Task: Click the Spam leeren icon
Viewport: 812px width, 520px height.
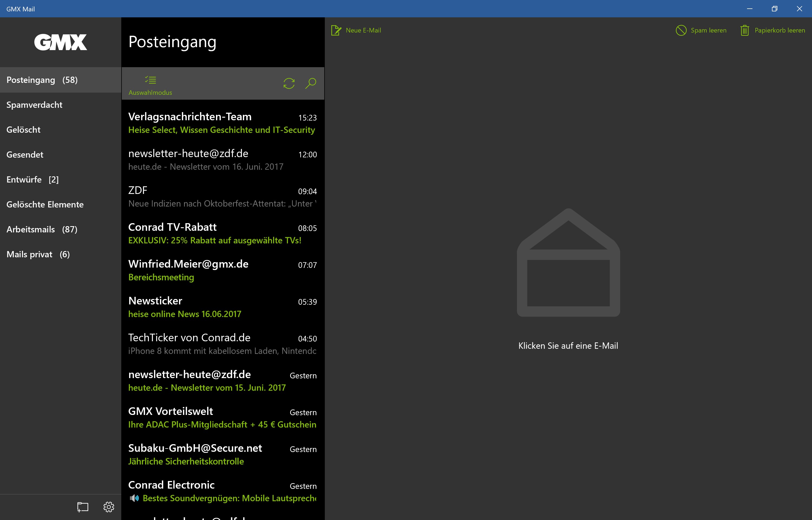Action: click(x=681, y=30)
